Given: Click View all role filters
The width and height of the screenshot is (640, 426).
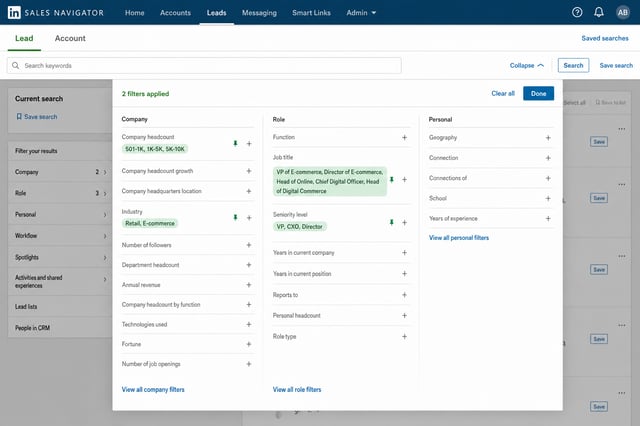Looking at the screenshot, I should click(297, 390).
